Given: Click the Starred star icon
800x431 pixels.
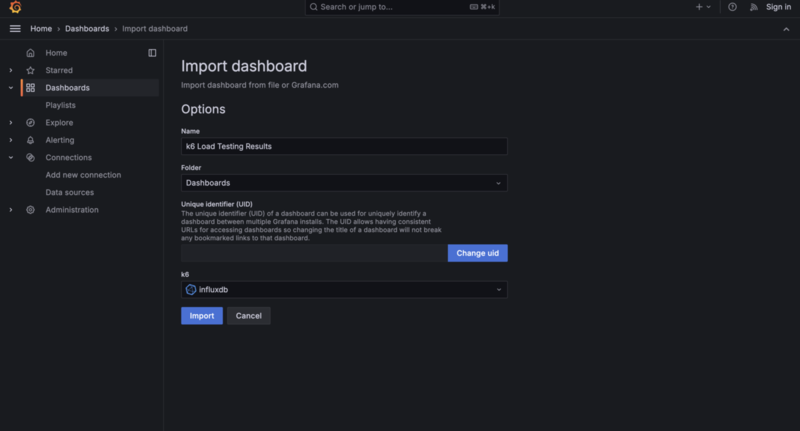Looking at the screenshot, I should (31, 70).
